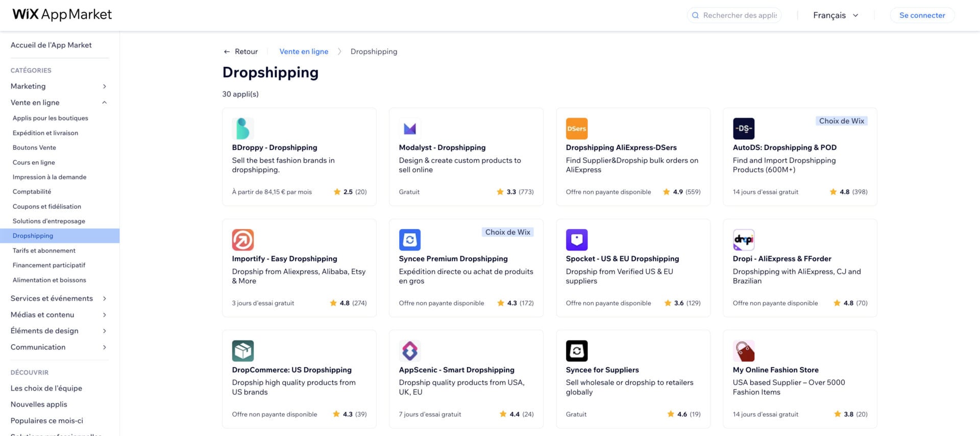Viewport: 980px width, 436px height.
Task: Click the back arrow icon beside Retour
Action: pyautogui.click(x=227, y=52)
